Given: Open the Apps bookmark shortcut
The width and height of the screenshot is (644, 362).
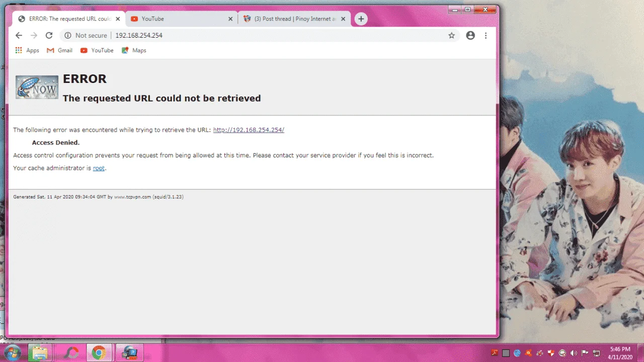Looking at the screenshot, I should tap(27, 50).
